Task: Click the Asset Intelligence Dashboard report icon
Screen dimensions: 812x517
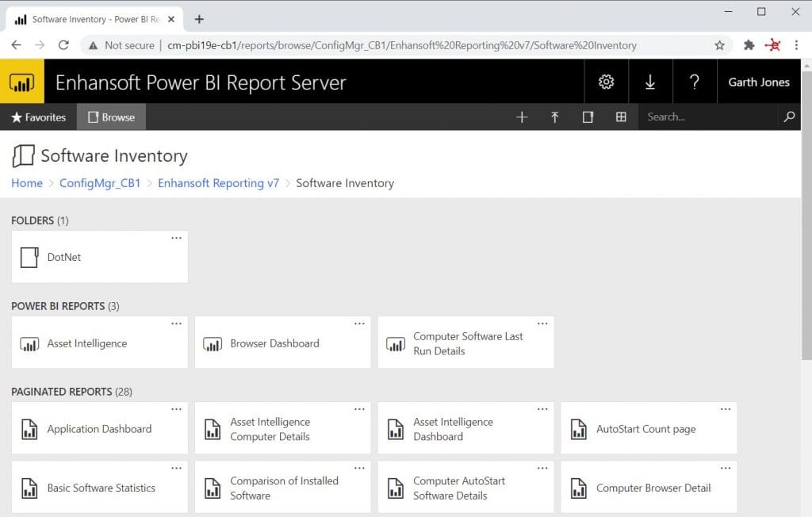Action: 396,429
